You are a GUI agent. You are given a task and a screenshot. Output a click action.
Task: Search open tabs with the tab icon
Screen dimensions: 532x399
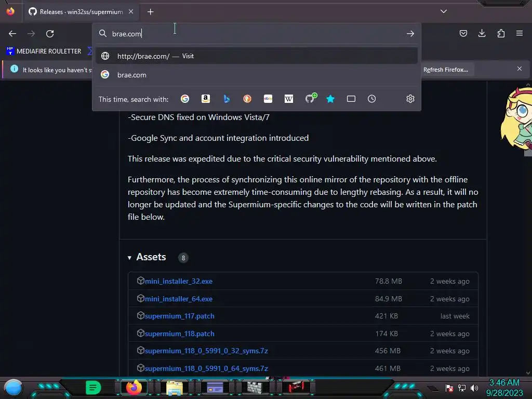351,99
